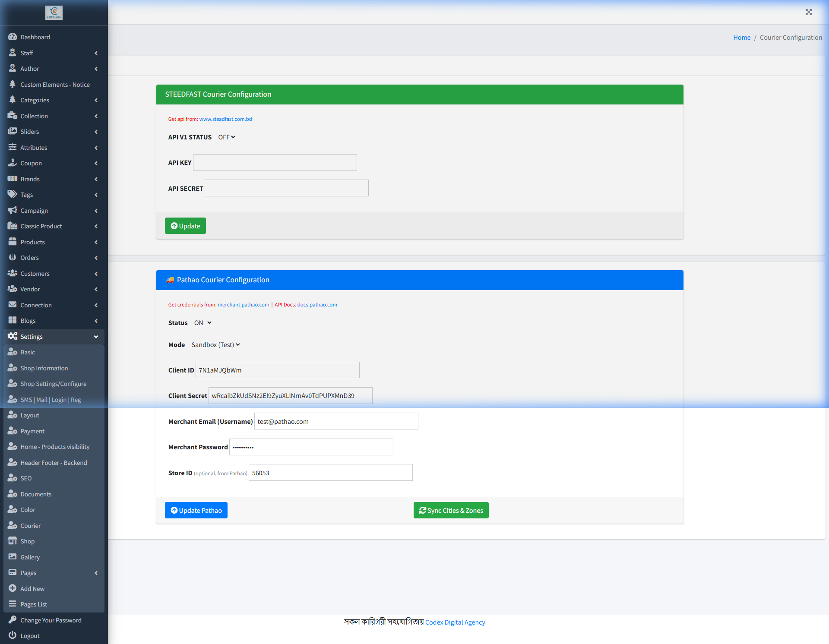This screenshot has height=644, width=829.
Task: Switch Pathao Status to OFF
Action: point(202,322)
